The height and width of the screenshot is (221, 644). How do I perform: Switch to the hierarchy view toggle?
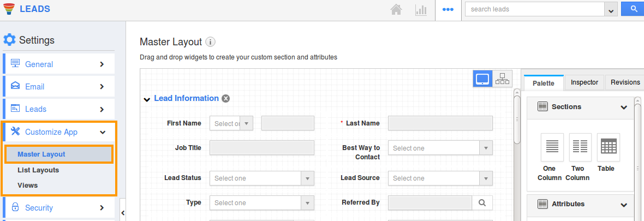[502, 79]
